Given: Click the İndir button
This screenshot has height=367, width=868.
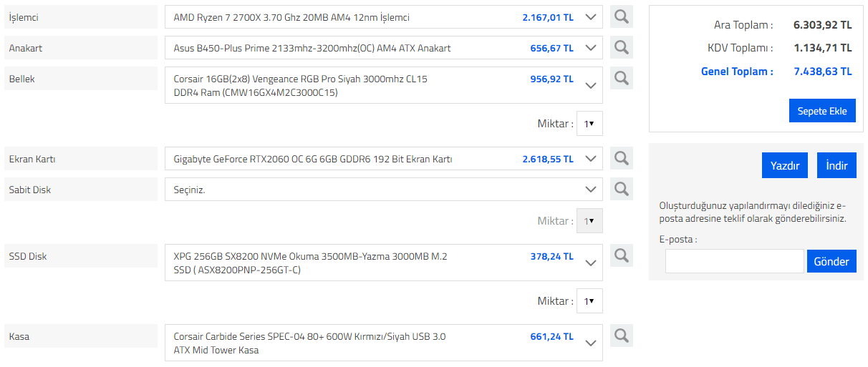Looking at the screenshot, I should pos(836,165).
